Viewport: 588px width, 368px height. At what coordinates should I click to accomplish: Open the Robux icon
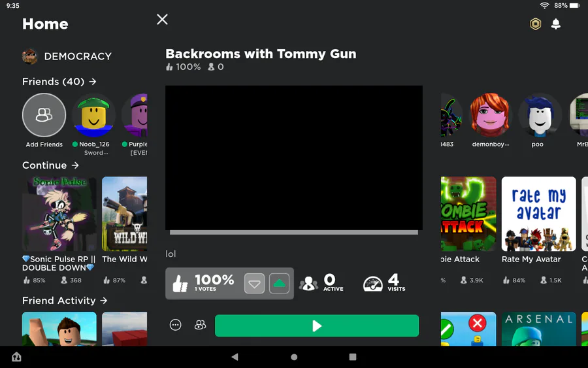[536, 24]
